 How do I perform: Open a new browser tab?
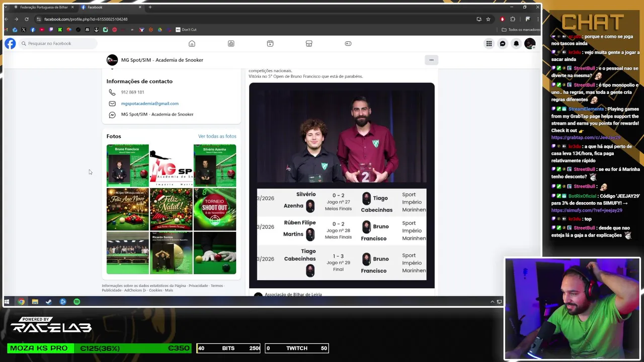click(x=150, y=8)
